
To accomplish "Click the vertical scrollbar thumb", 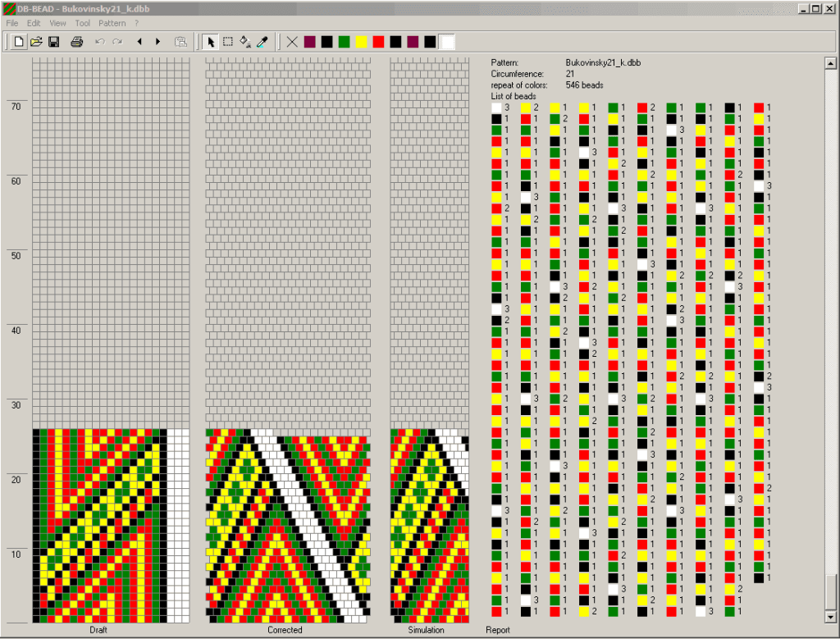I will [830, 592].
